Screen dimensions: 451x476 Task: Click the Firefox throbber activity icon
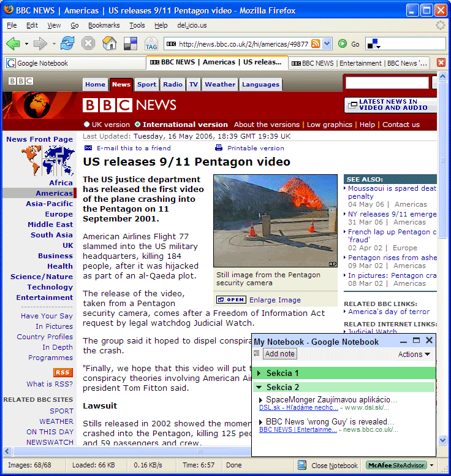point(441,25)
